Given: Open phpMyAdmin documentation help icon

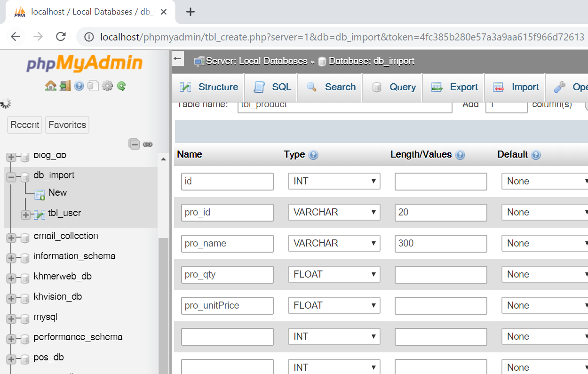Looking at the screenshot, I should pyautogui.click(x=79, y=86).
